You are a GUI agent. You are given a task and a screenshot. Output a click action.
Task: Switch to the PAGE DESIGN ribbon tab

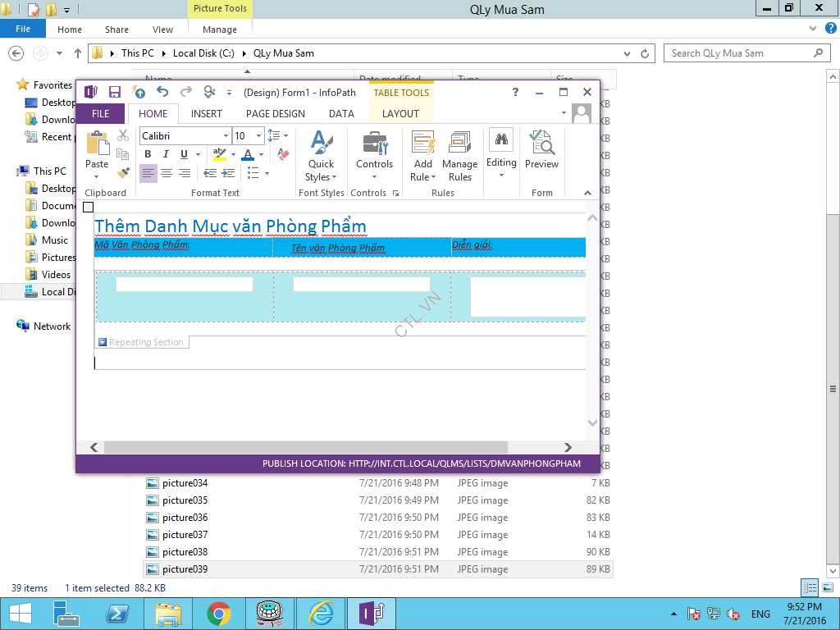point(275,114)
